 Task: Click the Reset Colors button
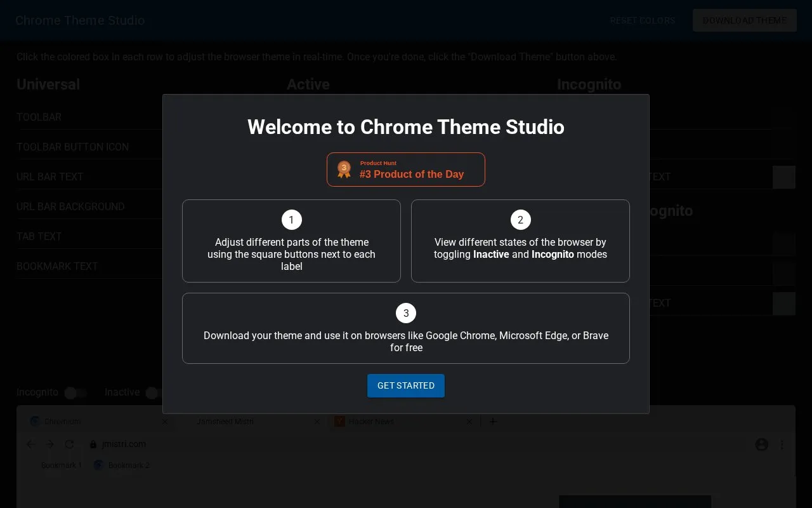click(x=643, y=20)
